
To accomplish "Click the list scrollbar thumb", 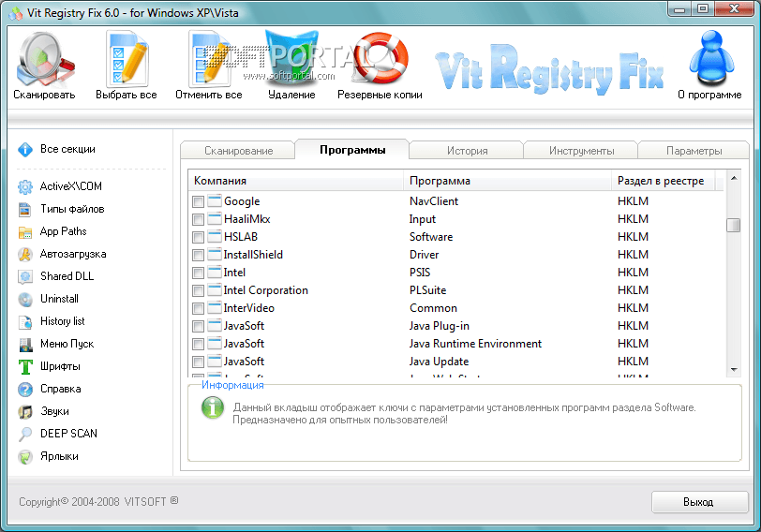I will point(734,225).
